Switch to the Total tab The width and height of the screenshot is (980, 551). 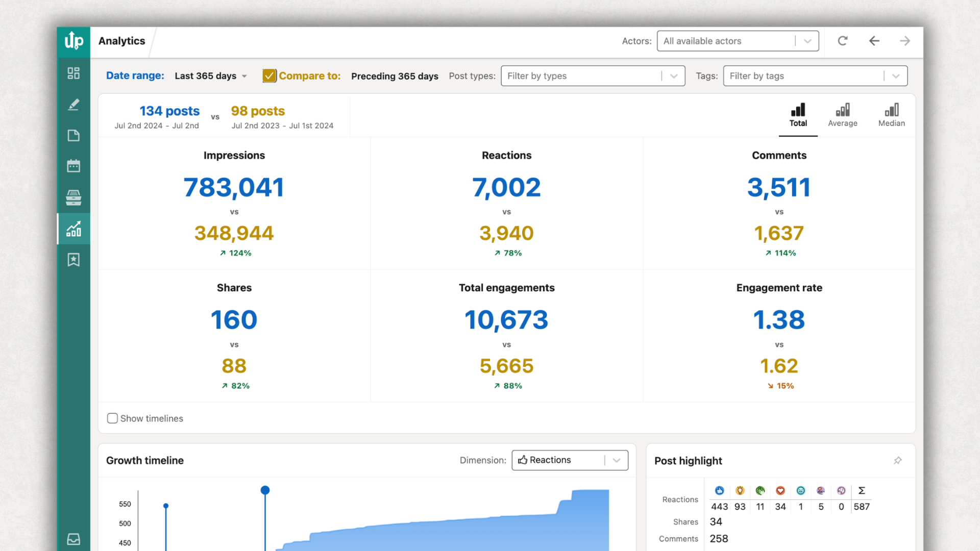coord(798,115)
